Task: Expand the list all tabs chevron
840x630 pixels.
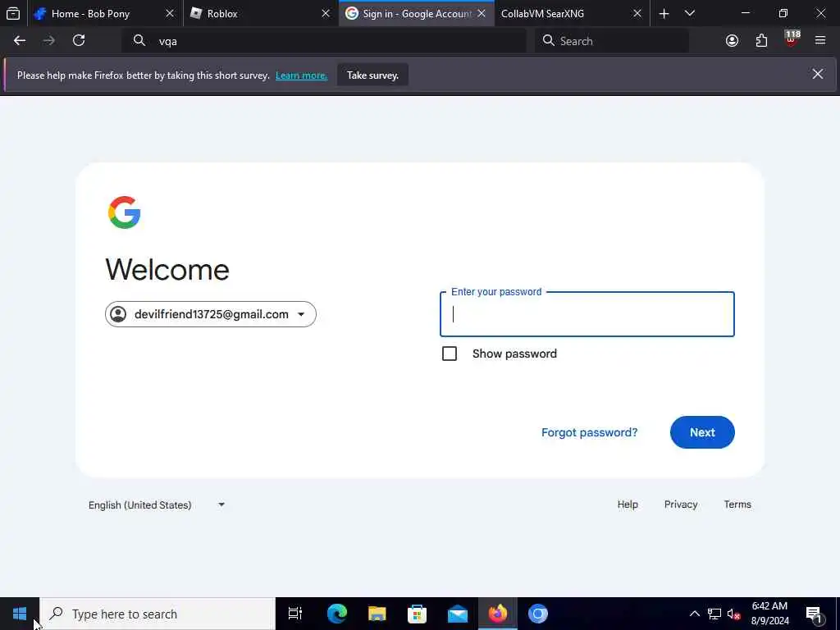Action: click(690, 13)
